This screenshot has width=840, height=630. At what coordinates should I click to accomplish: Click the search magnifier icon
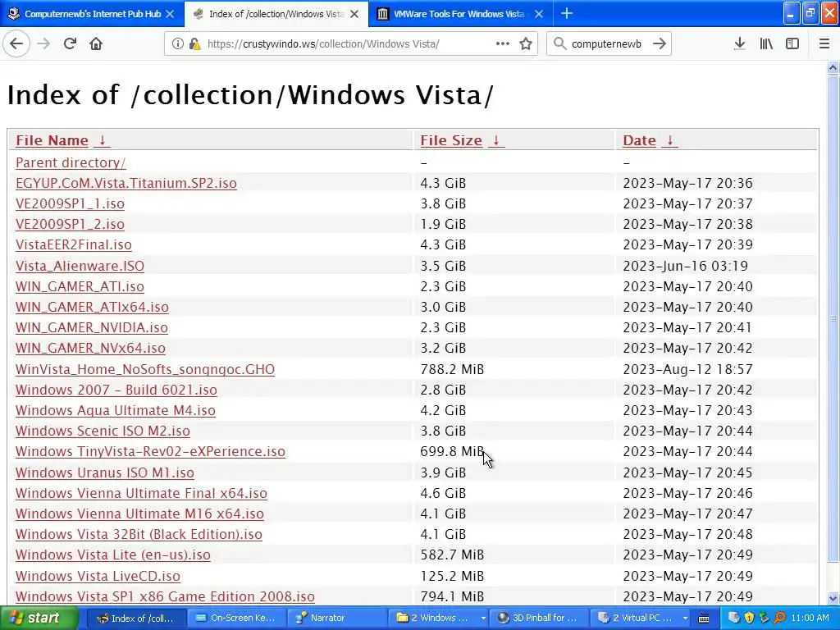coord(559,43)
